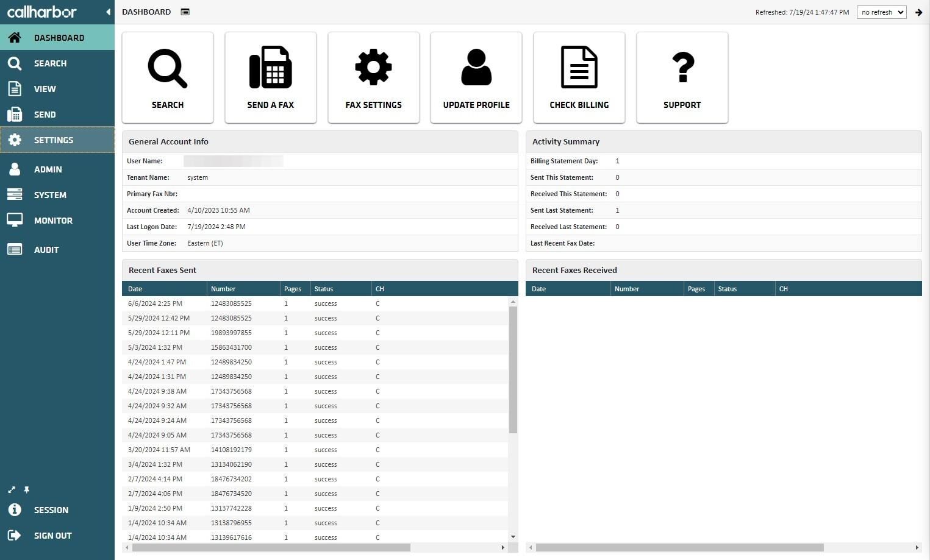
Task: Toggle the sidebar expand arrows icon
Action: pos(12,489)
